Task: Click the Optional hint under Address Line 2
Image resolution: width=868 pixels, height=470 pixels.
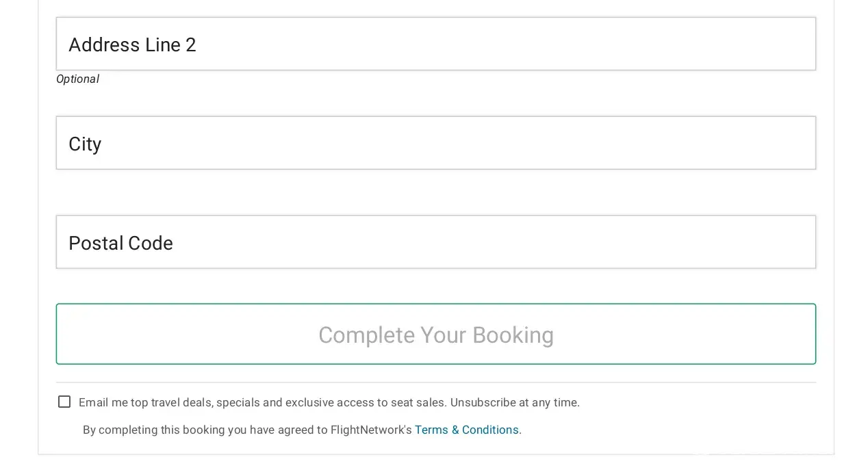Action: click(77, 79)
